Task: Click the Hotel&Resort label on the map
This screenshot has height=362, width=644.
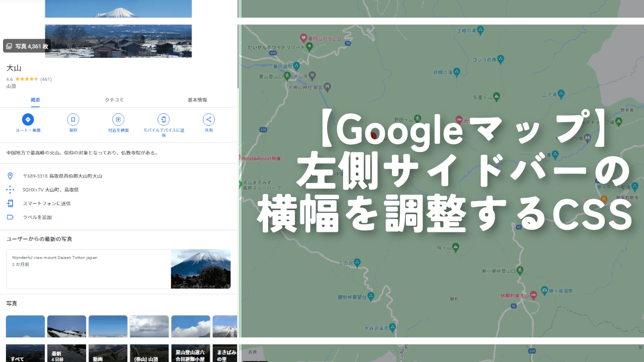Action: click(260, 158)
